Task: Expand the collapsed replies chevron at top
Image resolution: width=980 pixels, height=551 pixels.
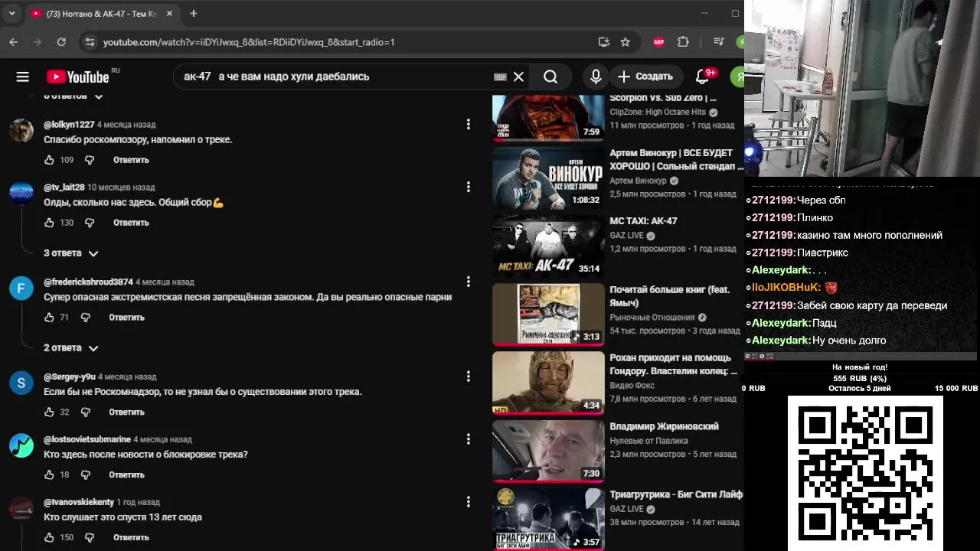Action: [98, 96]
